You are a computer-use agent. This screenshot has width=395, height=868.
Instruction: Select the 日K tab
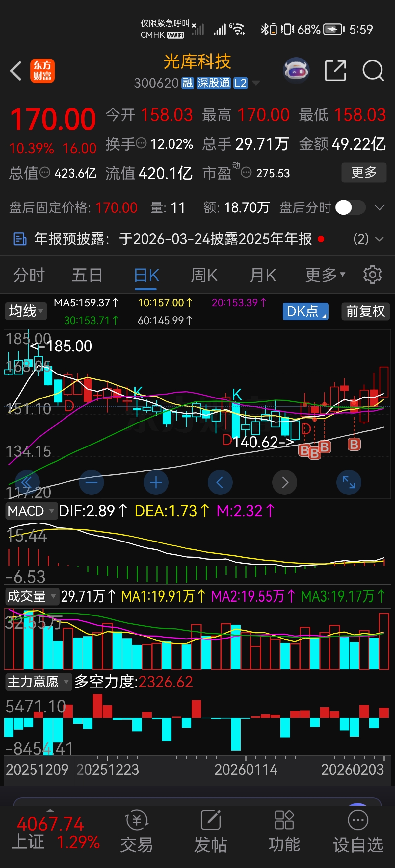pos(146,275)
